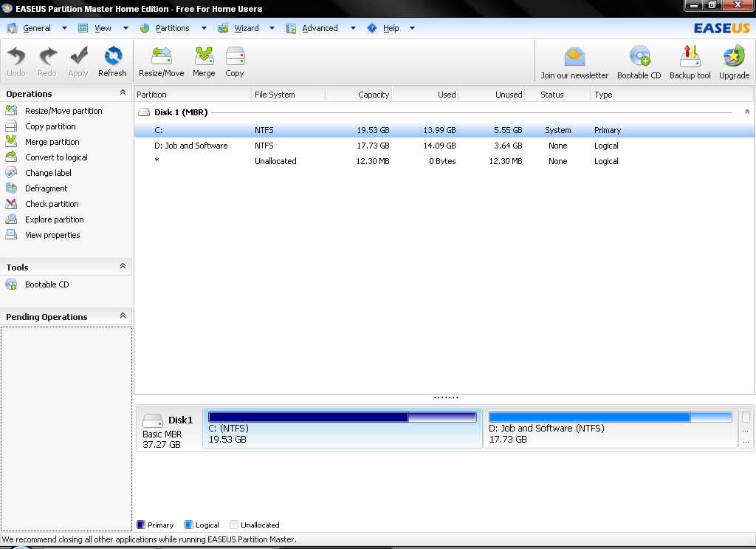Click D: Job and Software usage bar
Screen dimensions: 756x549
point(611,417)
